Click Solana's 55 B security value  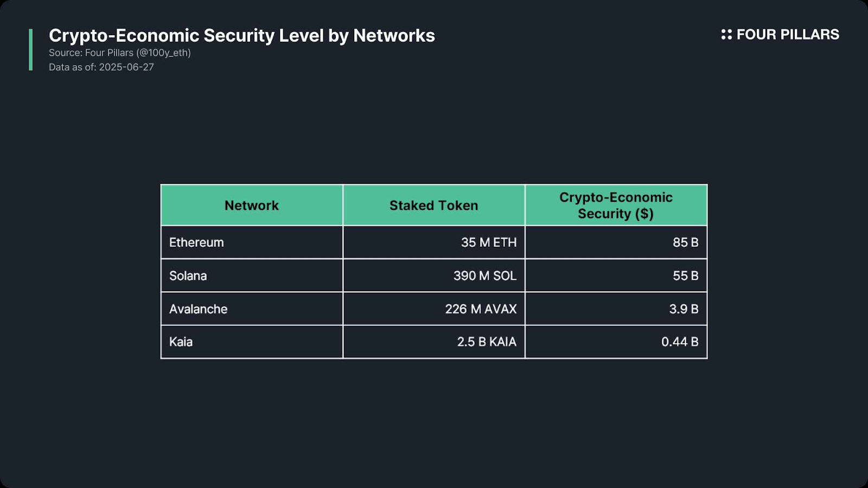(x=685, y=275)
